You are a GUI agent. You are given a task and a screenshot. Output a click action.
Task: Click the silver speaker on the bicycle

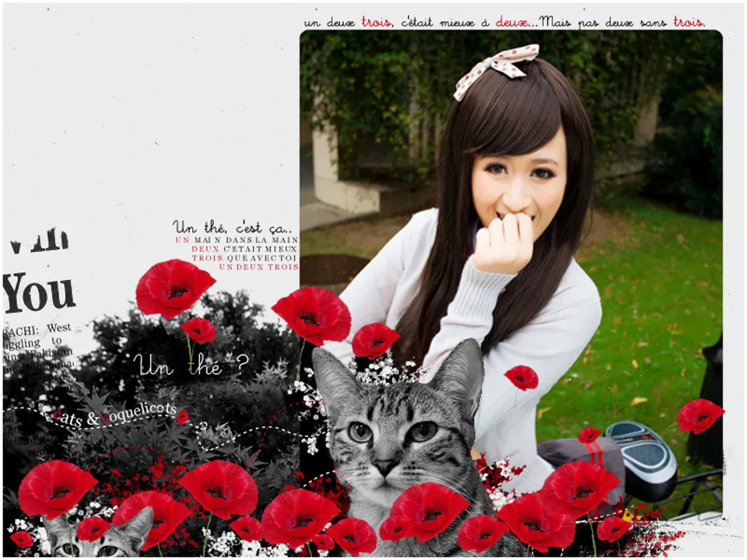pyautogui.click(x=641, y=459)
